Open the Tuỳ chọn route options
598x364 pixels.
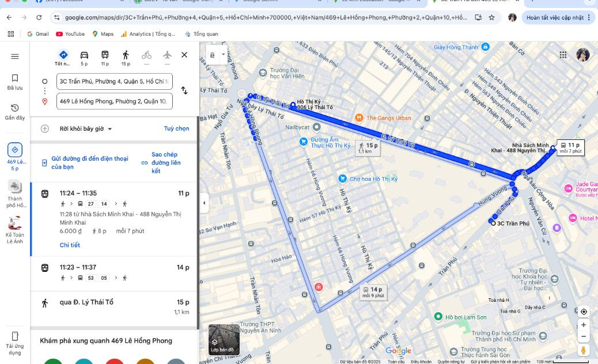click(176, 129)
